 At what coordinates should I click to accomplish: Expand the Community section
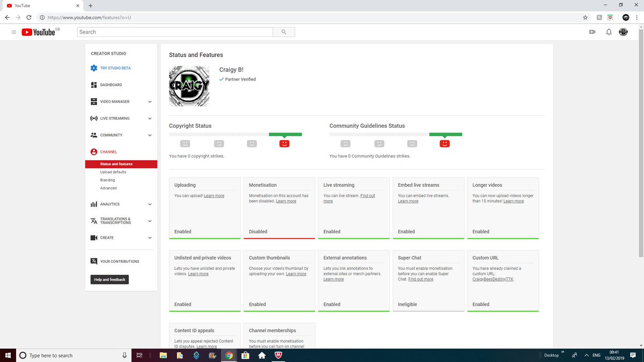(150, 135)
